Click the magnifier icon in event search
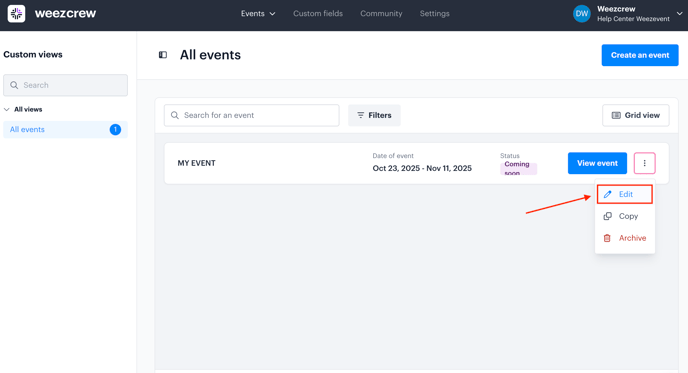 coord(175,115)
